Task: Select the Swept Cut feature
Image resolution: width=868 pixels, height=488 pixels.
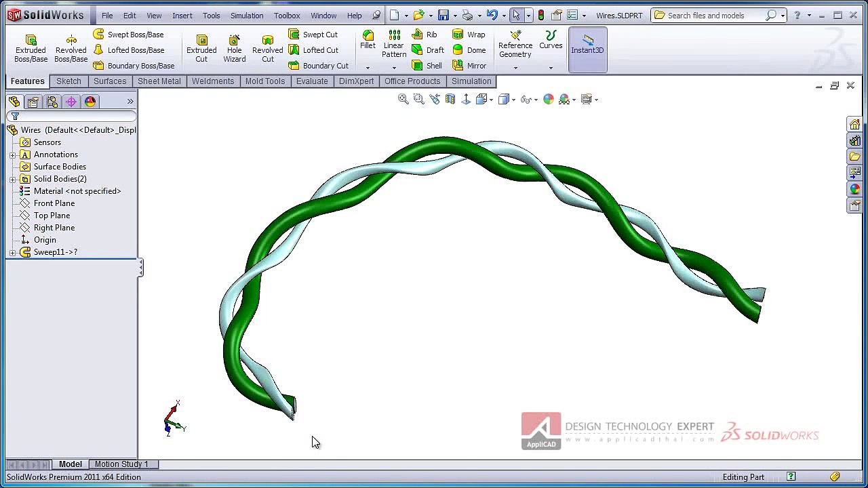Action: 313,35
